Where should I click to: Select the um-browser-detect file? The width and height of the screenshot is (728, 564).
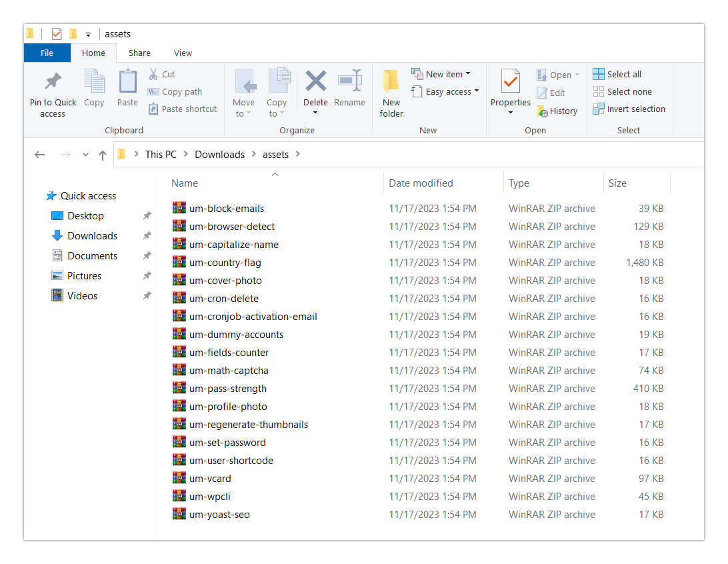(232, 227)
